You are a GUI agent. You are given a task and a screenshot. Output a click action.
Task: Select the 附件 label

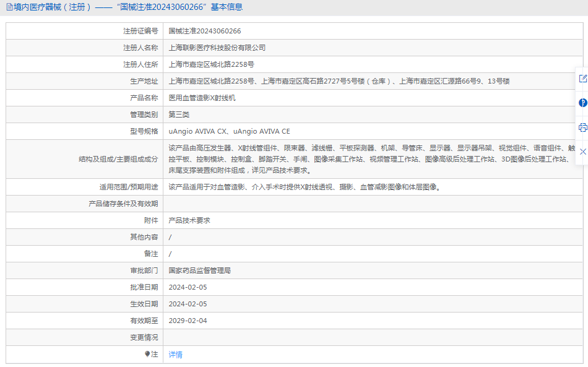tap(151, 220)
